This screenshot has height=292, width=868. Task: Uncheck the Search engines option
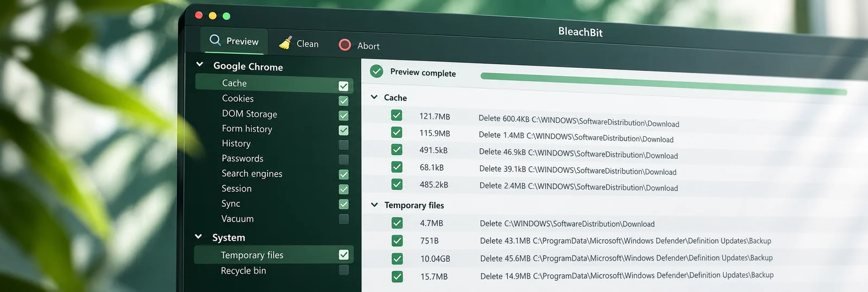coord(343,174)
